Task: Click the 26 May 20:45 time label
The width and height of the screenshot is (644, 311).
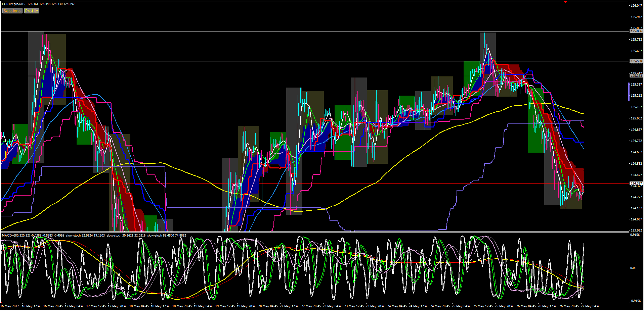Action: pyautogui.click(x=569, y=306)
